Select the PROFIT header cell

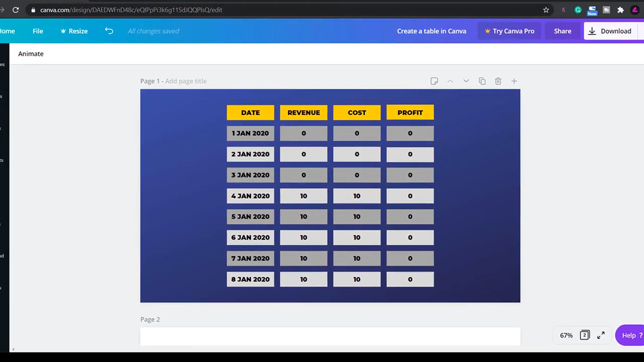(410, 113)
